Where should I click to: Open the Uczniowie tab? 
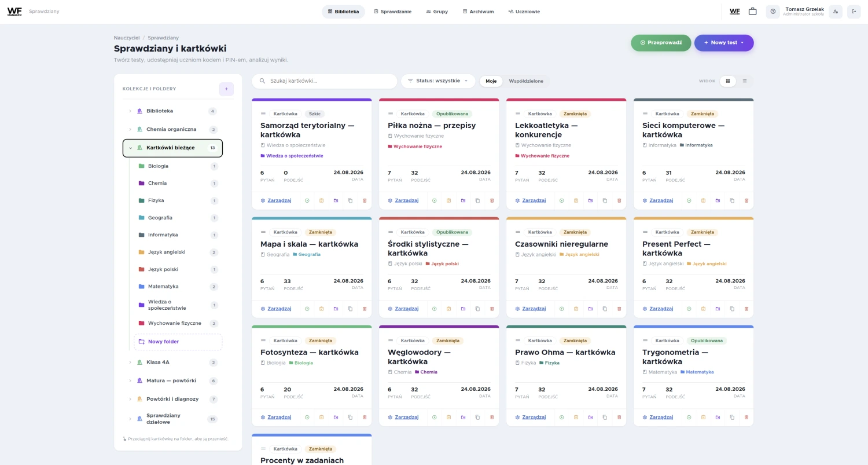tap(524, 12)
